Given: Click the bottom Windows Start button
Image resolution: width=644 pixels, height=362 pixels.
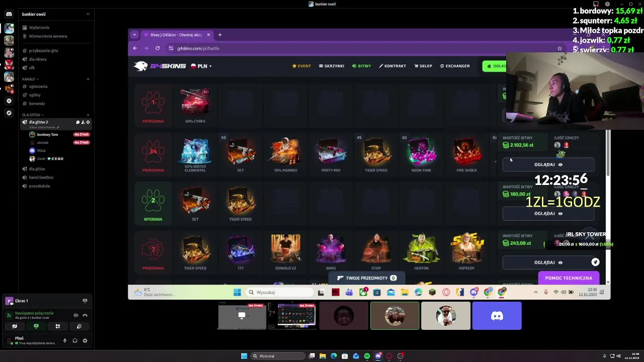Looking at the screenshot, I should point(244,356).
